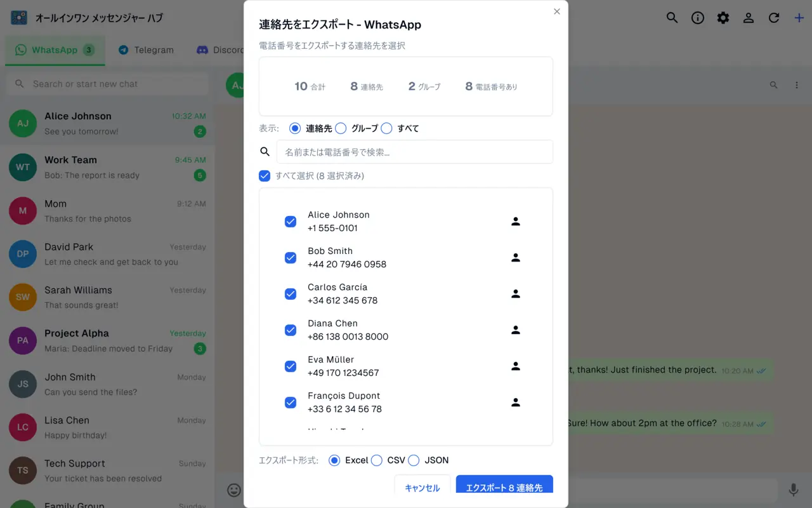Click person icon beside Diana Chen
Image resolution: width=812 pixels, height=508 pixels.
(x=516, y=330)
